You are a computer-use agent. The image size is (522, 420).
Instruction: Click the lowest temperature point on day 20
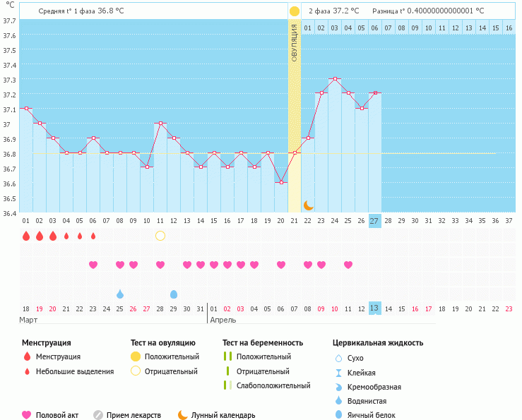tap(281, 183)
